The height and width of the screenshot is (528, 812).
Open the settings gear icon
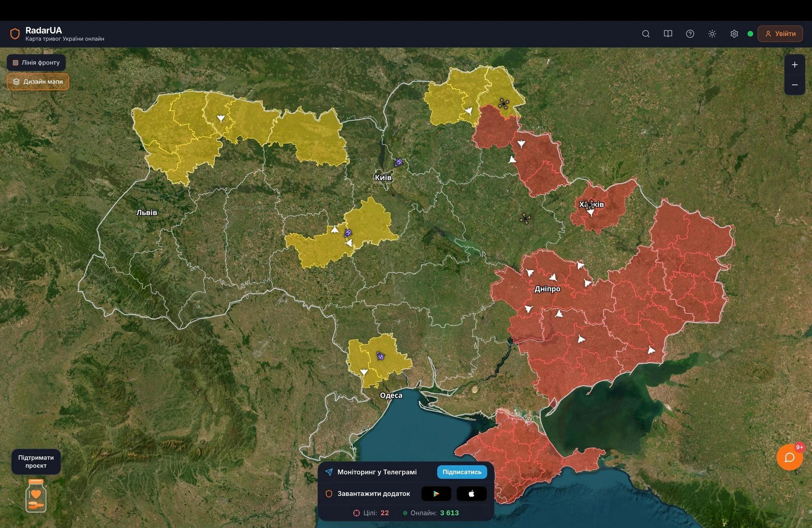(734, 34)
